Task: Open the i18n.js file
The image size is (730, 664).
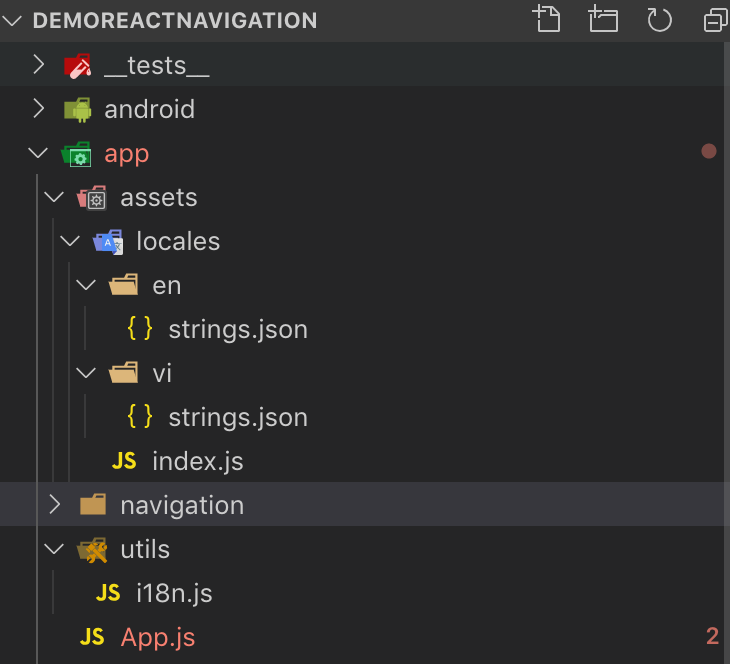Action: click(x=174, y=593)
